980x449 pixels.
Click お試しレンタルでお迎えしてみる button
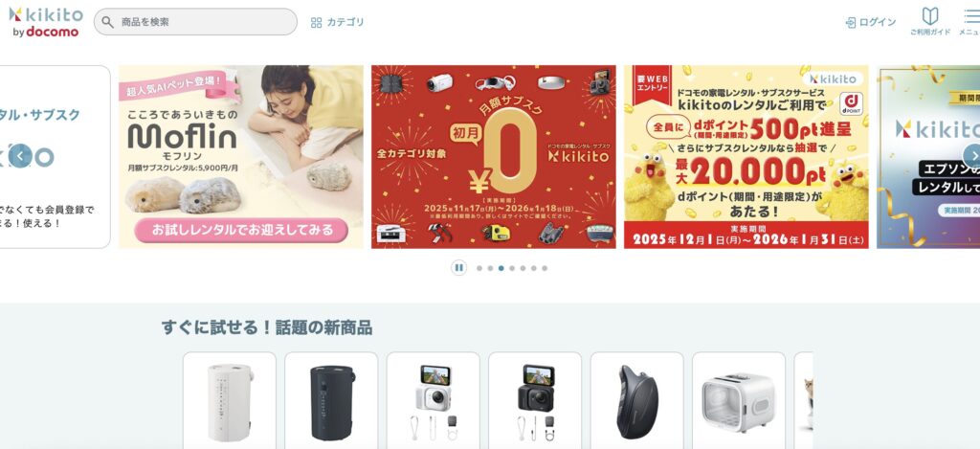point(240,230)
